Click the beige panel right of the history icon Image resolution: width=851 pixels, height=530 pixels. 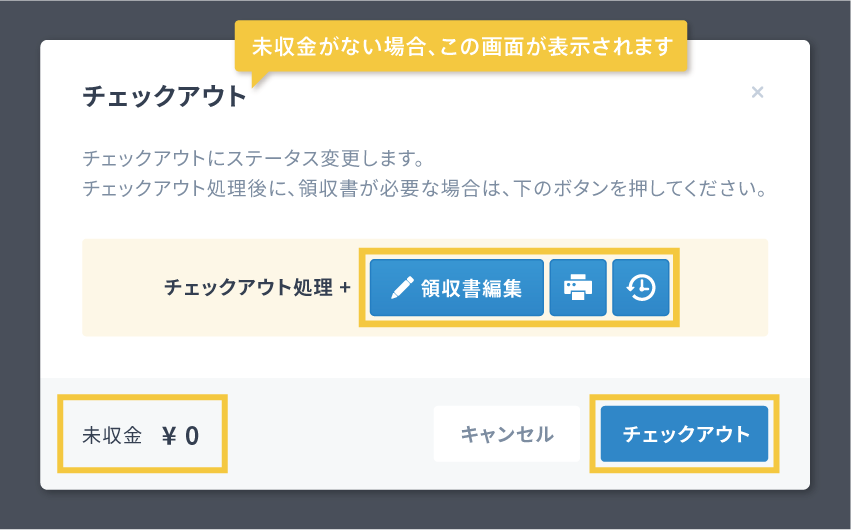722,288
